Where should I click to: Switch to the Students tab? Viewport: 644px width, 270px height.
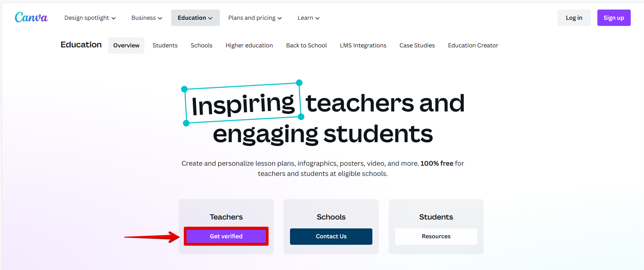165,45
